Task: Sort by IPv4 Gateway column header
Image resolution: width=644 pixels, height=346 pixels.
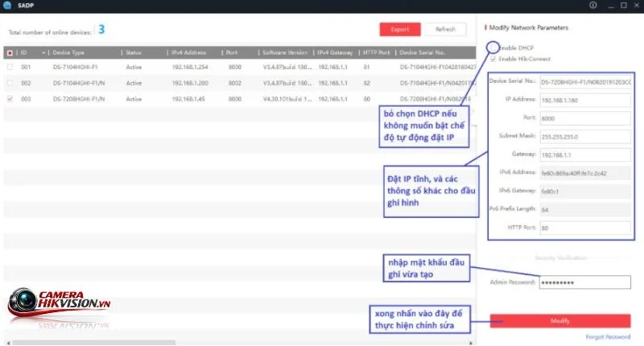Action: click(335, 52)
